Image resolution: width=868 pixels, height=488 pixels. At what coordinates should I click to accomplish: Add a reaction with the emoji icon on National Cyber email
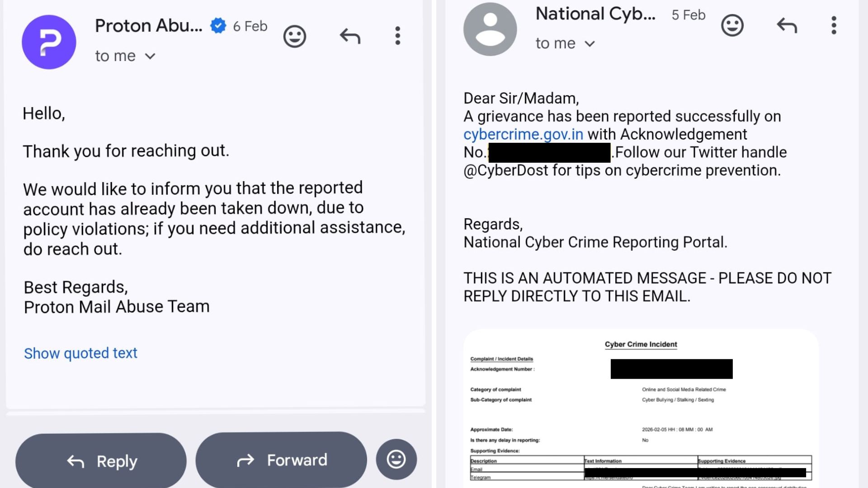coord(732,25)
